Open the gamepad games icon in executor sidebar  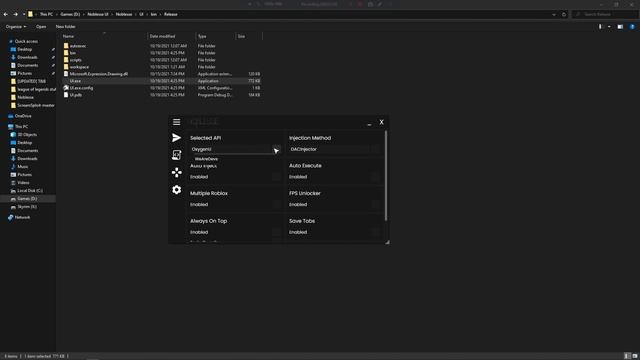point(176,172)
